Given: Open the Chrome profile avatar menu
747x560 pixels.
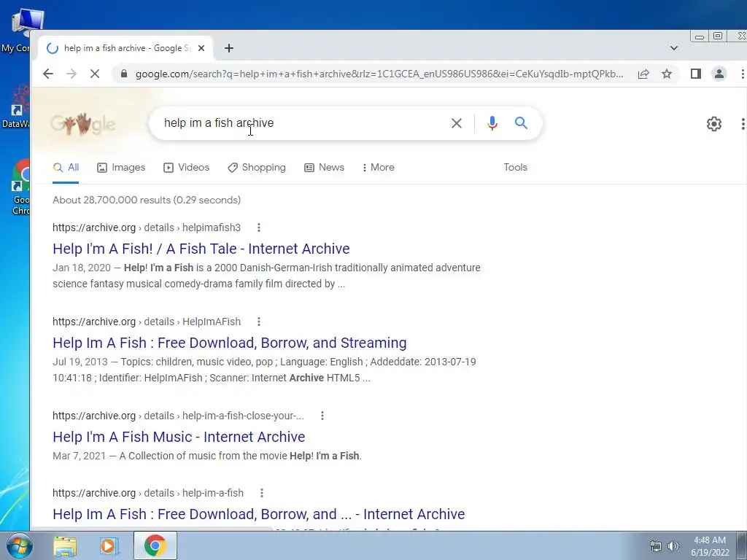Looking at the screenshot, I should tap(719, 74).
